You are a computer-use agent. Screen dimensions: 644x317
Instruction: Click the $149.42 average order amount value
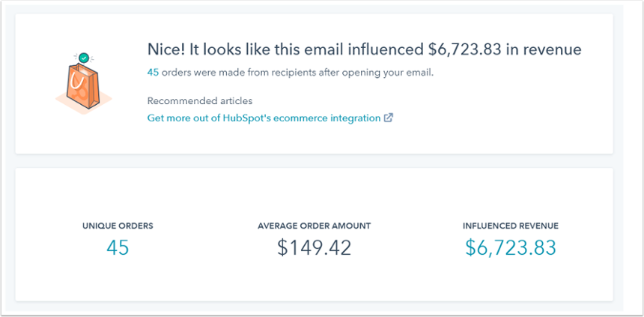[314, 247]
